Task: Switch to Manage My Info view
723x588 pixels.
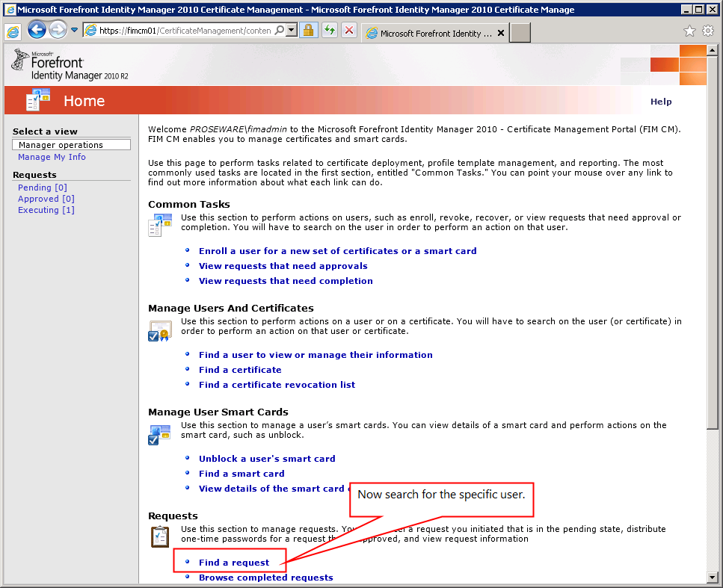Action: [x=52, y=157]
